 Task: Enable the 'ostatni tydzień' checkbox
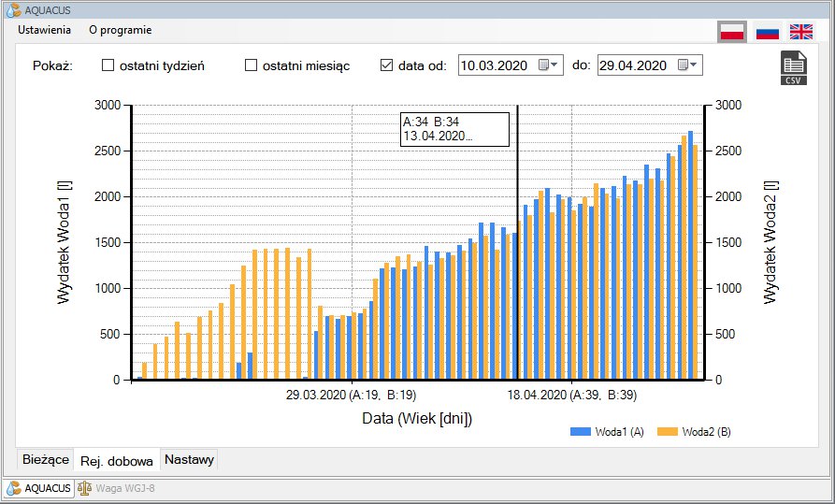108,65
